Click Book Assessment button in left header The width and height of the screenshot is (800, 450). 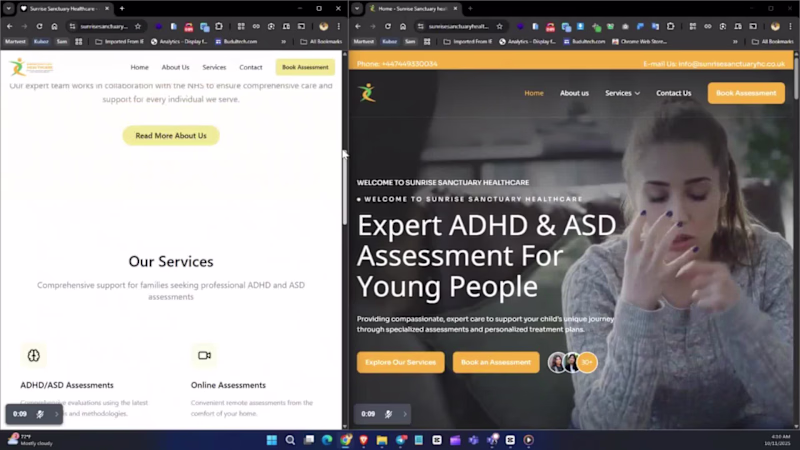tap(305, 67)
